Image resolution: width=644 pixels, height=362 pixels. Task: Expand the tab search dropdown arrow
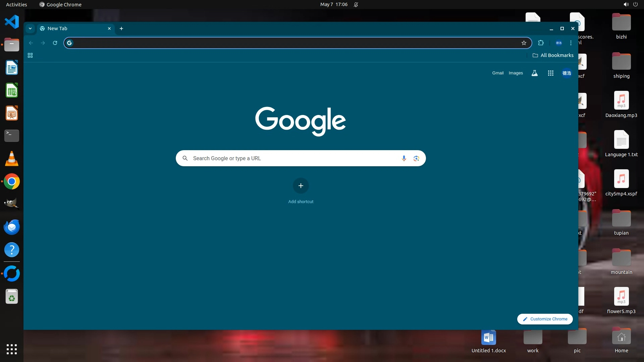click(30, 28)
